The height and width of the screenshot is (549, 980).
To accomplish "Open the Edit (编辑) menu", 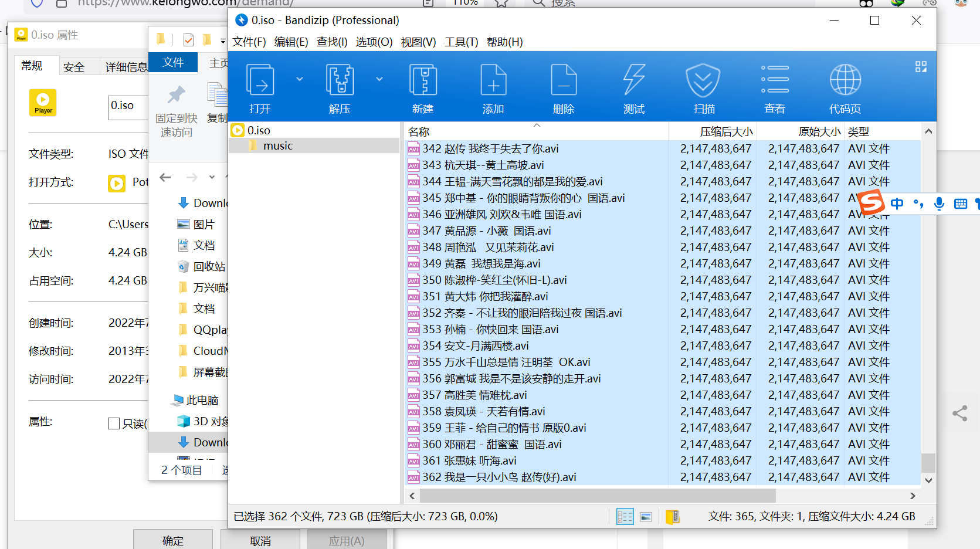I will (291, 42).
